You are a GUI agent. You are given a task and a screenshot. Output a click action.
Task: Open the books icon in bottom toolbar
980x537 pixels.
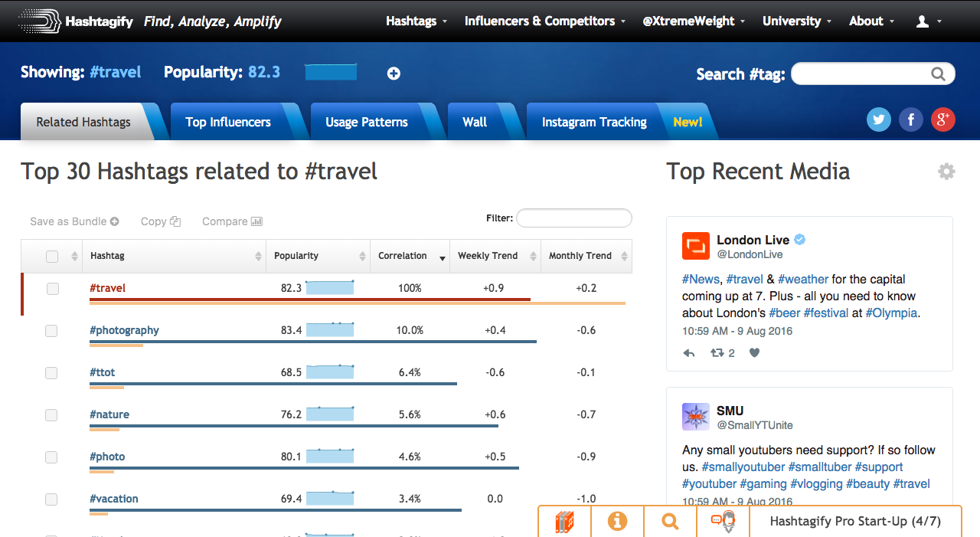pos(564,522)
